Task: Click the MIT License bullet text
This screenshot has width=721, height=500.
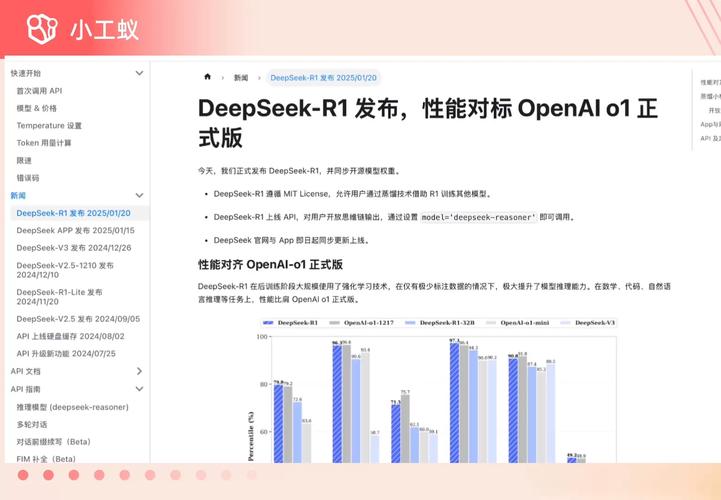Action: 353,194
